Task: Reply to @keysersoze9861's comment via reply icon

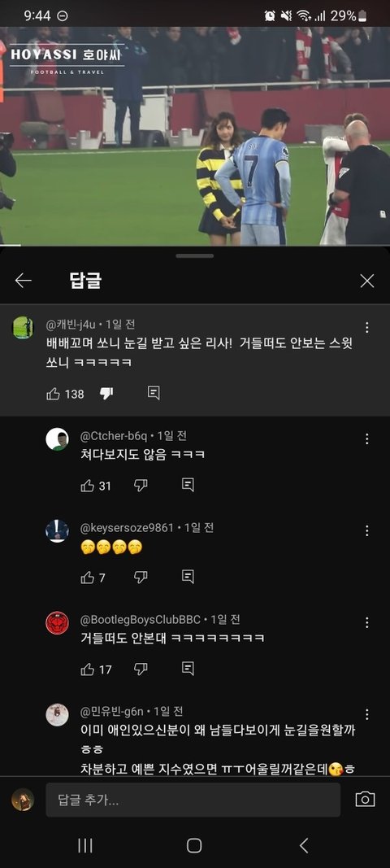Action: (x=188, y=578)
